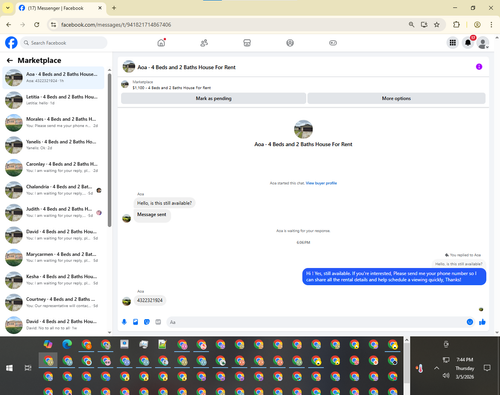500x395 pixels.
Task: Open a new browser tab
Action: pyautogui.click(x=114, y=8)
